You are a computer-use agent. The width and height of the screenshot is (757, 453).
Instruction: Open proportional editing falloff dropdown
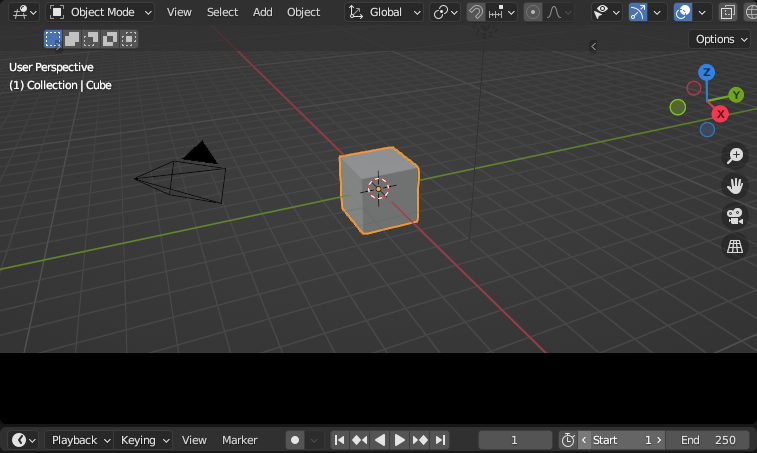[559, 12]
